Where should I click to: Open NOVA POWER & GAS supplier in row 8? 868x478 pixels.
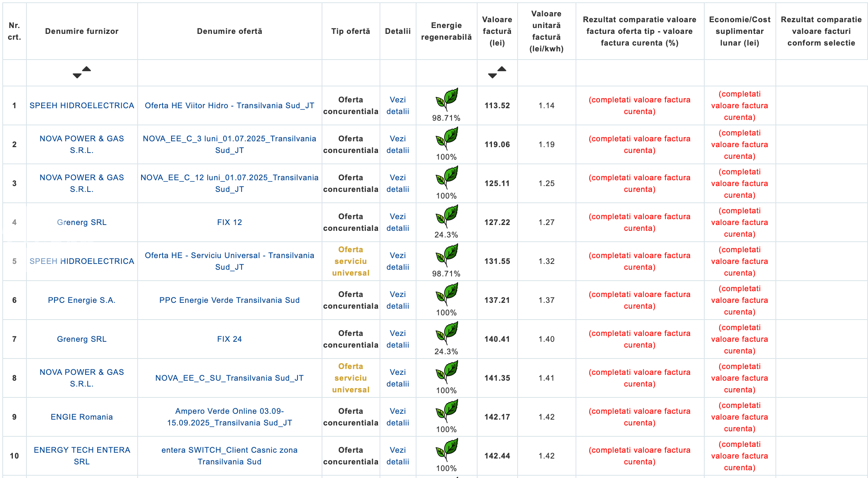(x=82, y=378)
